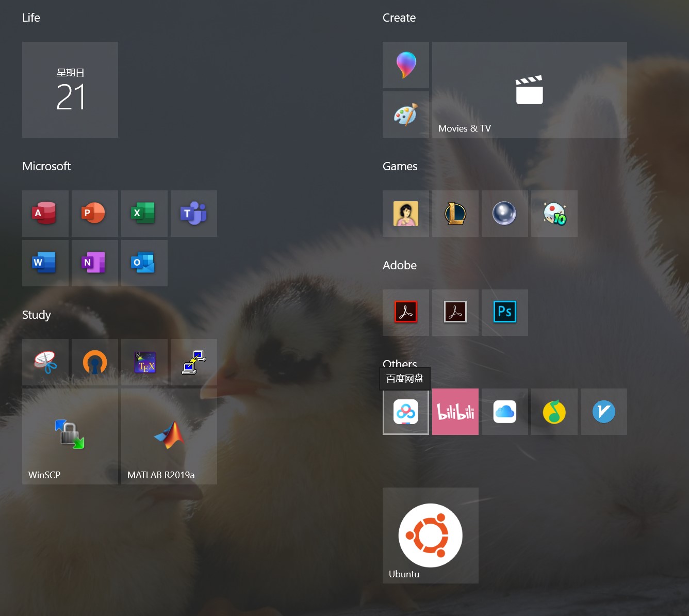Open the calendar tile showing 21

(x=70, y=90)
